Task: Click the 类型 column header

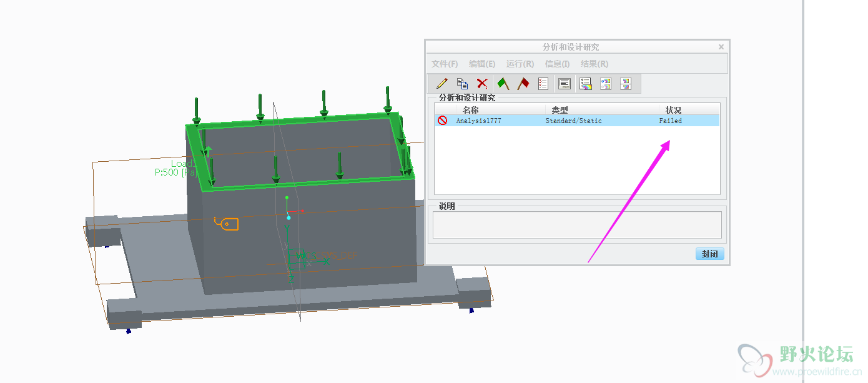Action: pyautogui.click(x=560, y=110)
